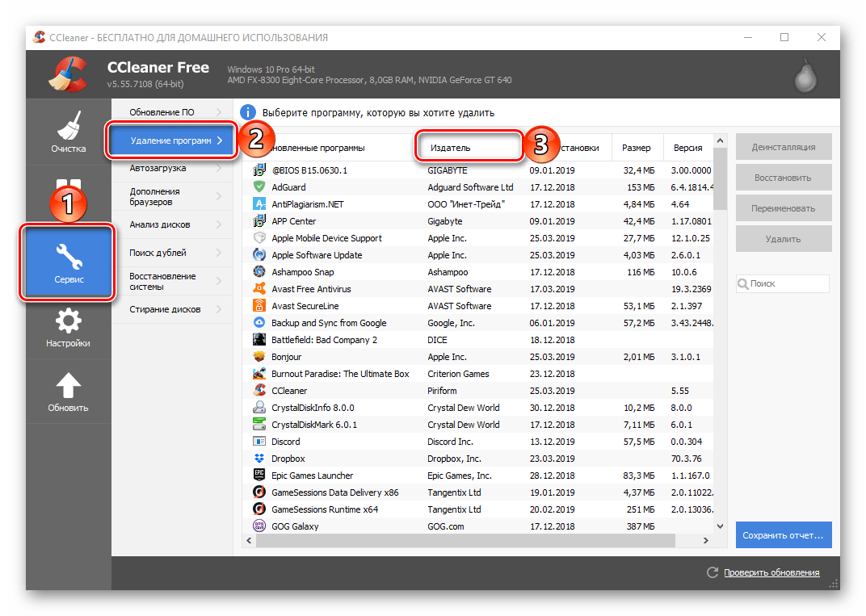Follow the Проверить обновления link
The image size is (866, 616).
tap(771, 572)
